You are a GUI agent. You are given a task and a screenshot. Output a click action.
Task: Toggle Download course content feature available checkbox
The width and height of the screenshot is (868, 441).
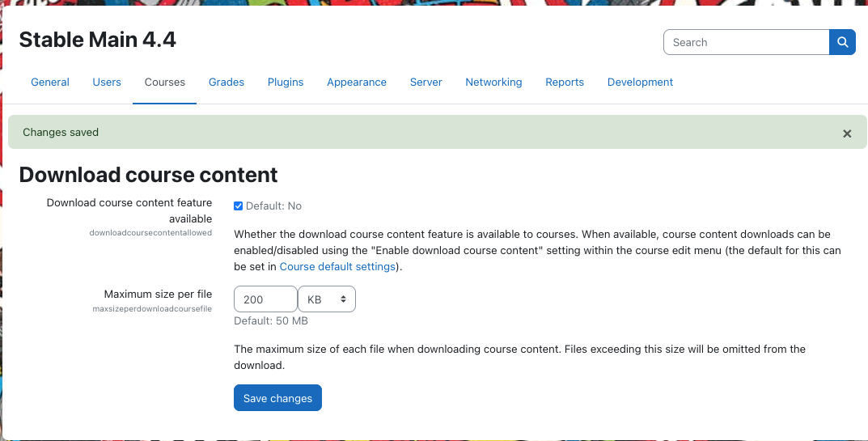tap(238, 206)
